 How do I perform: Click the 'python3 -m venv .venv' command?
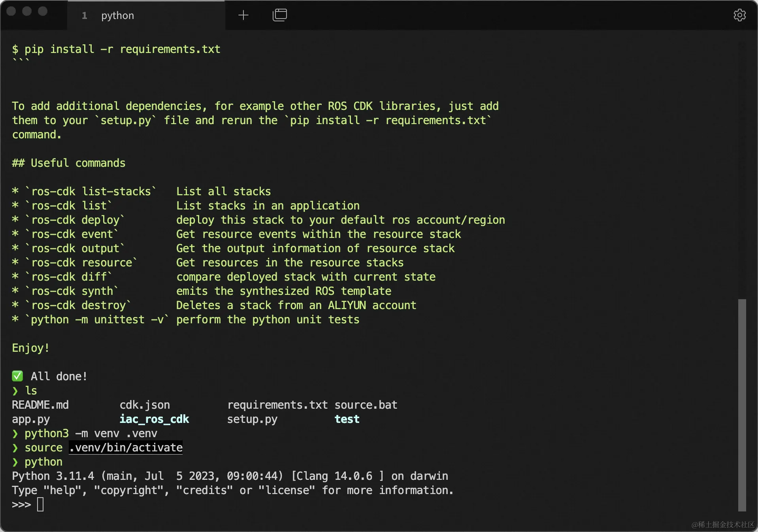91,434
